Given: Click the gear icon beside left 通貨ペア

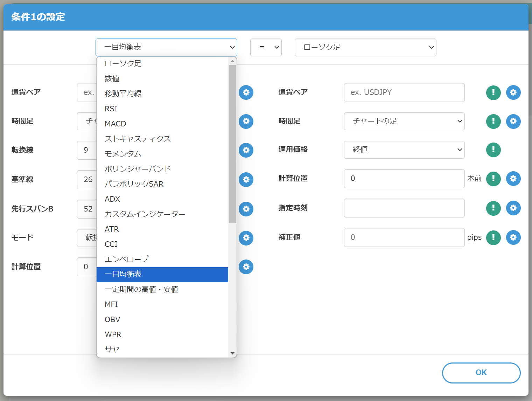Looking at the screenshot, I should click(x=246, y=92).
